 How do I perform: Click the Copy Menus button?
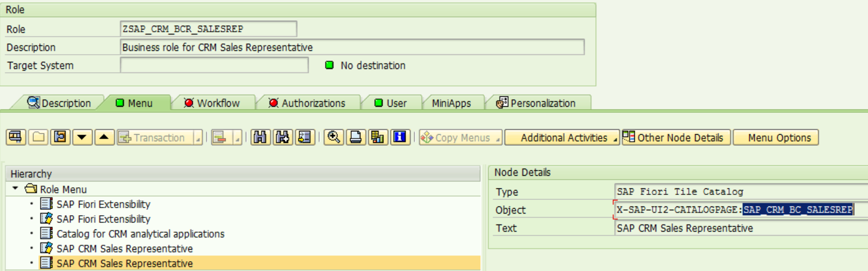[x=456, y=137]
